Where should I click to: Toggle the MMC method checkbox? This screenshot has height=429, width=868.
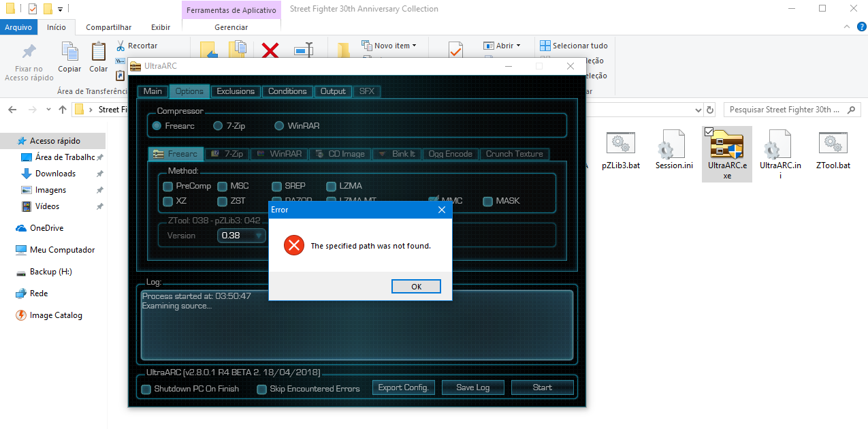tap(433, 201)
